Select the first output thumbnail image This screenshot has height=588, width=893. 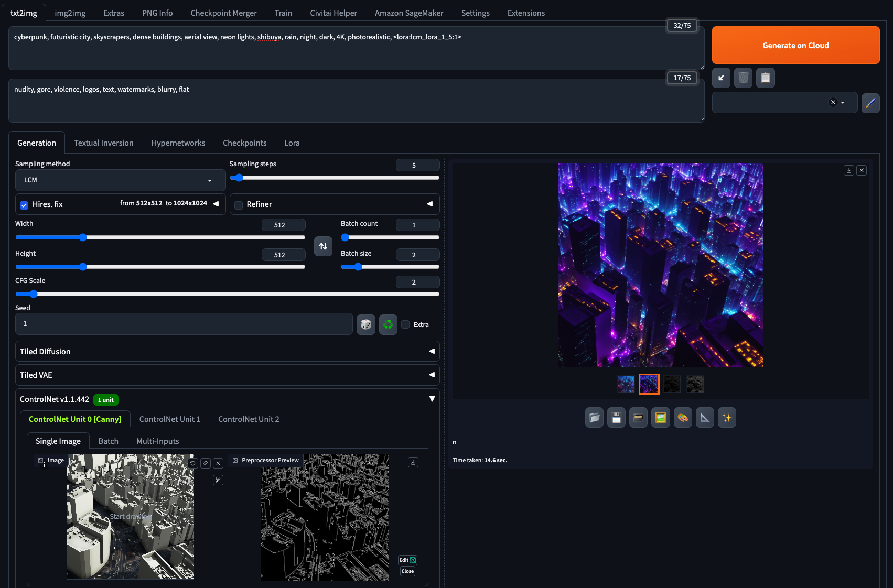coord(626,384)
